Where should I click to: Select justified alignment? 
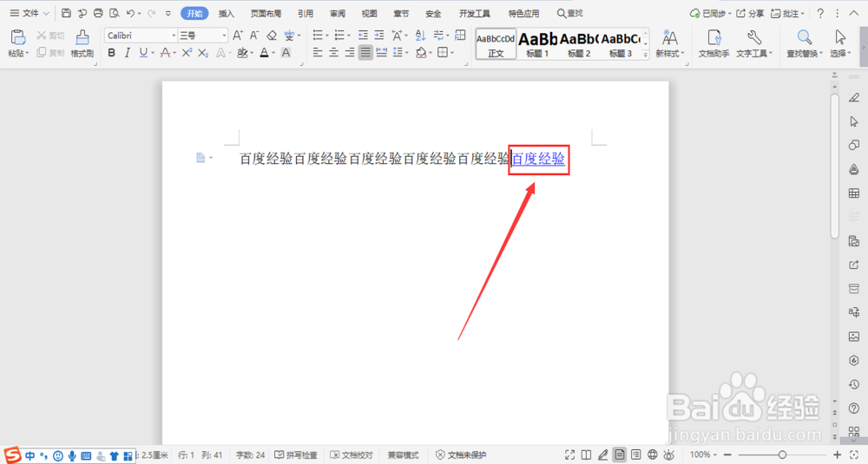coord(365,53)
